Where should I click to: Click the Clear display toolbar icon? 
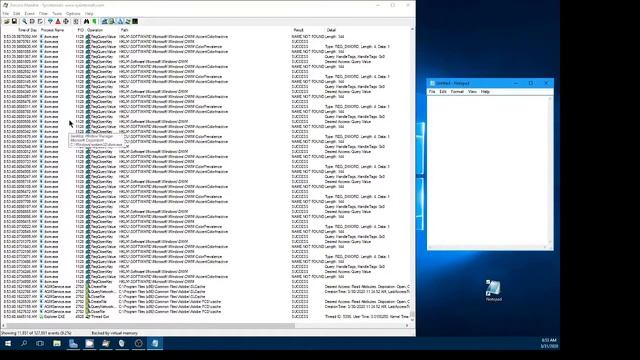pos(40,21)
